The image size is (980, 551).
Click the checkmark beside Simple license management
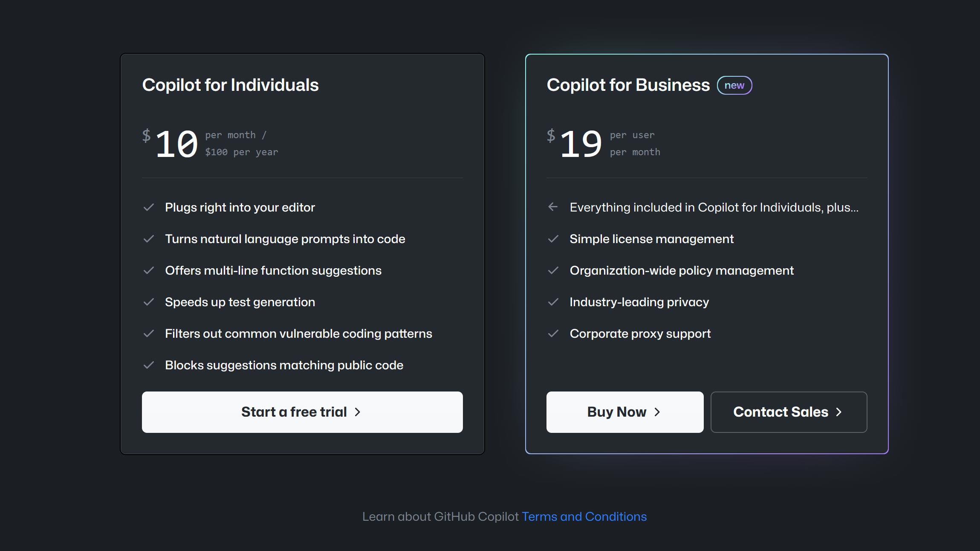[x=553, y=239]
